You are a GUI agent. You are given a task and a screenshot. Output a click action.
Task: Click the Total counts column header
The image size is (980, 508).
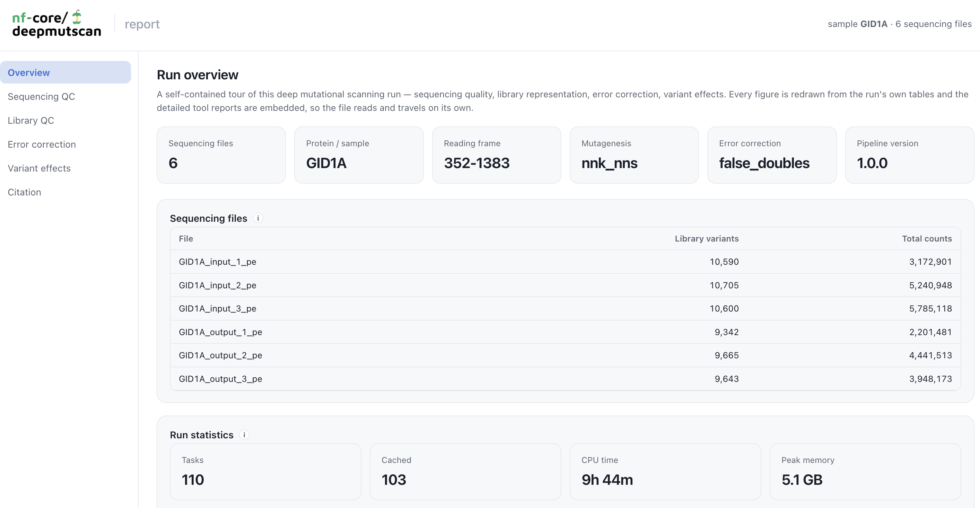[x=927, y=239]
